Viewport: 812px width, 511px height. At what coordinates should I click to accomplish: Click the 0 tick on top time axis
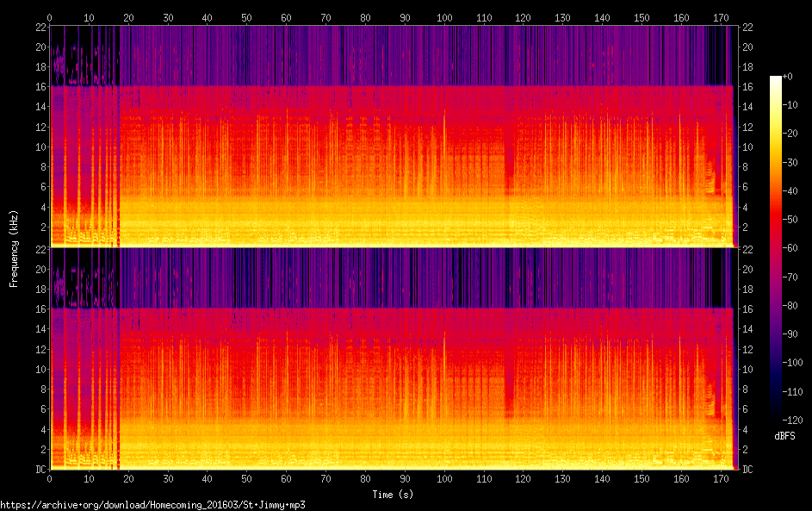[x=50, y=17]
